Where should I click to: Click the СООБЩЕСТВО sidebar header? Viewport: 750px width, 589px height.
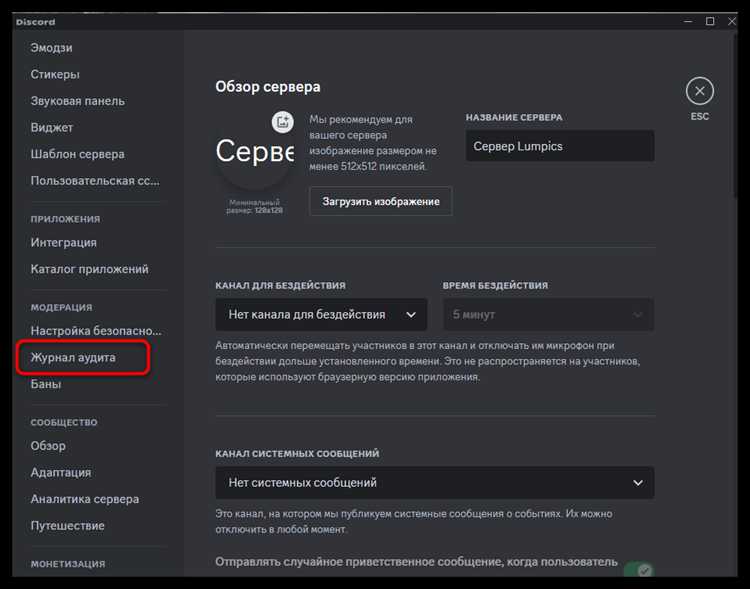click(x=64, y=422)
